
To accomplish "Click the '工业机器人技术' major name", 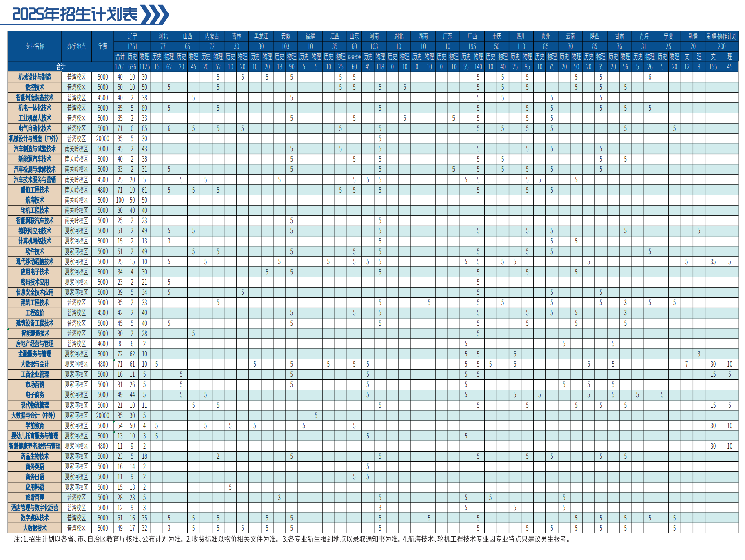I will (x=35, y=118).
